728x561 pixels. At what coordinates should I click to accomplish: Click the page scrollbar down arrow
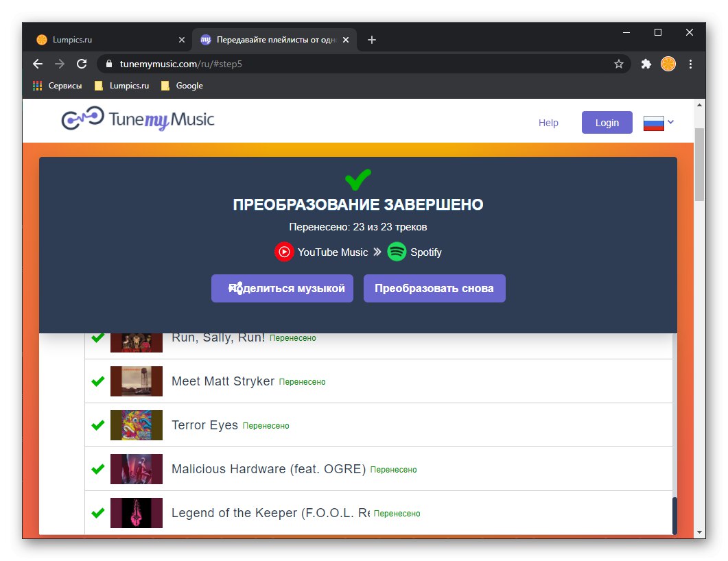699,532
